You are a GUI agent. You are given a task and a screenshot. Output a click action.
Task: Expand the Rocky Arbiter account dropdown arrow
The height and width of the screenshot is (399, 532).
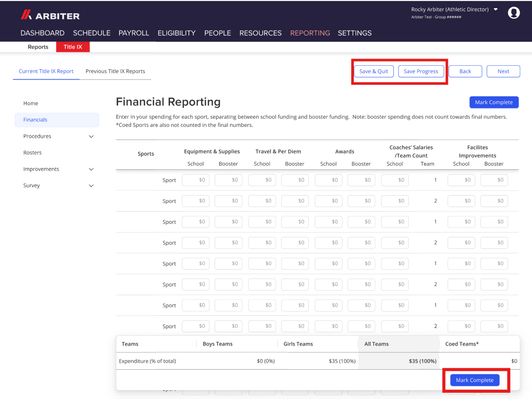[496, 9]
